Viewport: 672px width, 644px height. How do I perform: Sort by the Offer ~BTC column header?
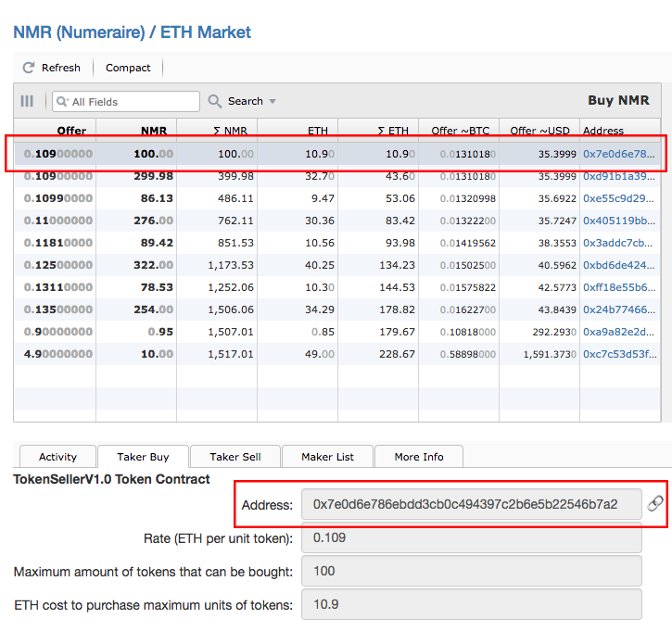459,131
